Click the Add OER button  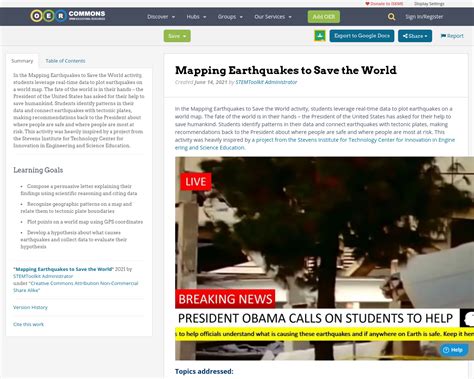pyautogui.click(x=324, y=17)
